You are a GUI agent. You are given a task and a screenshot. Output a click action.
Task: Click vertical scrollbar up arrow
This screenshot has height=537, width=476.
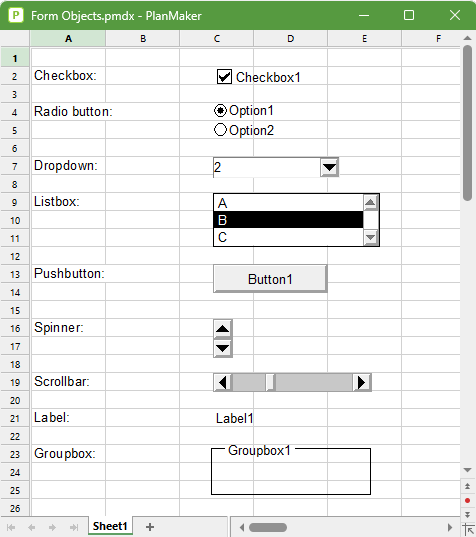(467, 38)
